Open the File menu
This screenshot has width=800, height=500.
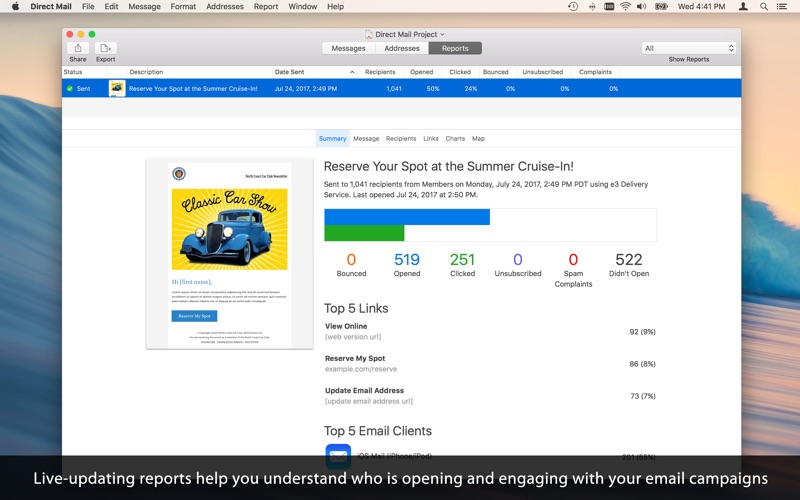coord(88,7)
